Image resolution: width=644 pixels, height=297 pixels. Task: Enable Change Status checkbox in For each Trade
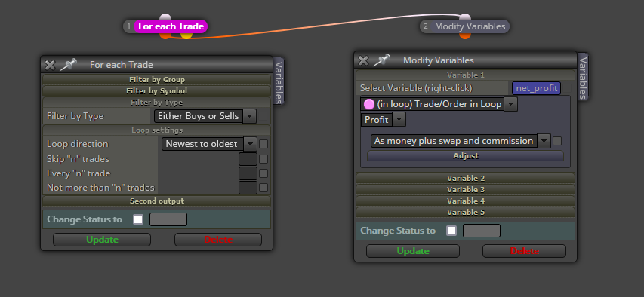(x=138, y=219)
